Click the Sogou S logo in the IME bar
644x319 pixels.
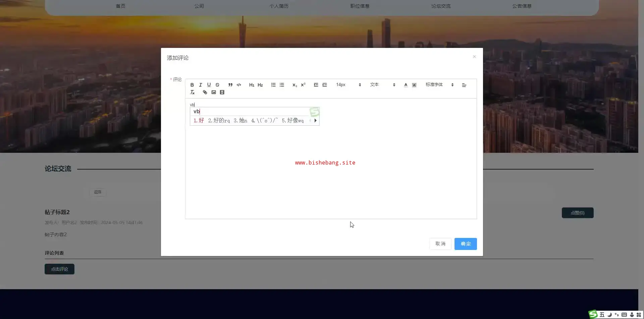[x=593, y=314]
